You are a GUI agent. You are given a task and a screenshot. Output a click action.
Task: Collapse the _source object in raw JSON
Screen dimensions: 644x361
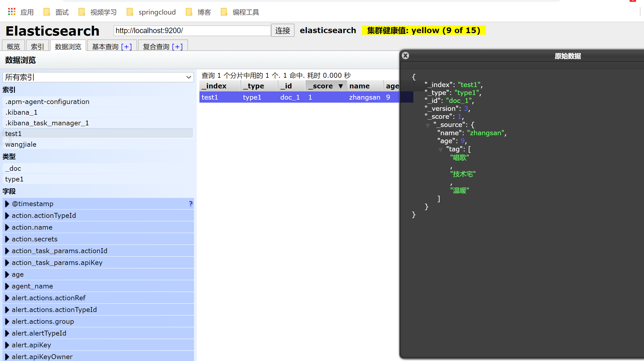[428, 126]
